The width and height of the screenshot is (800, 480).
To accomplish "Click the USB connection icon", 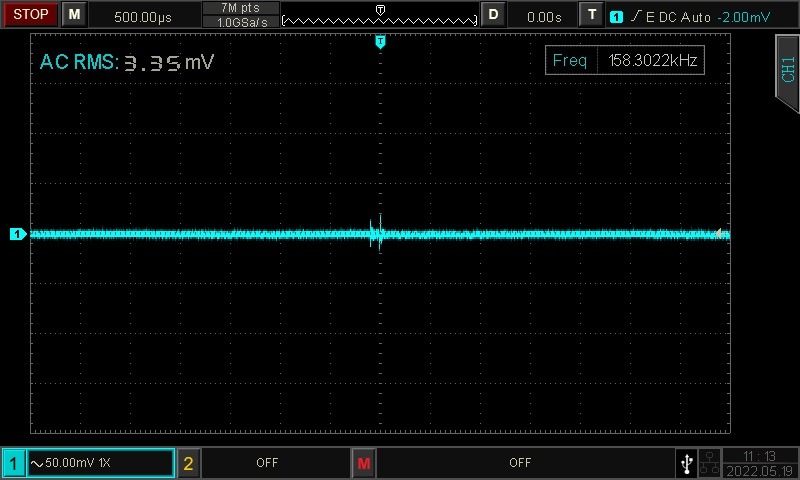I will coord(687,463).
